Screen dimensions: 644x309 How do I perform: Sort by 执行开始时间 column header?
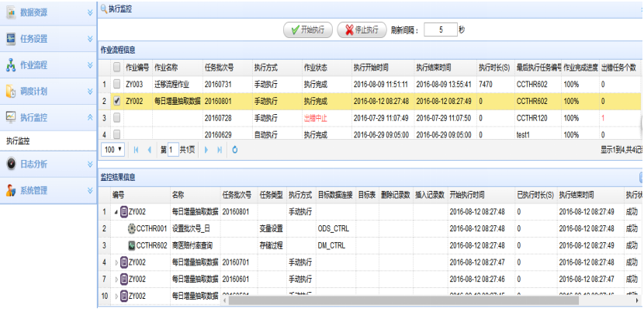[383, 68]
